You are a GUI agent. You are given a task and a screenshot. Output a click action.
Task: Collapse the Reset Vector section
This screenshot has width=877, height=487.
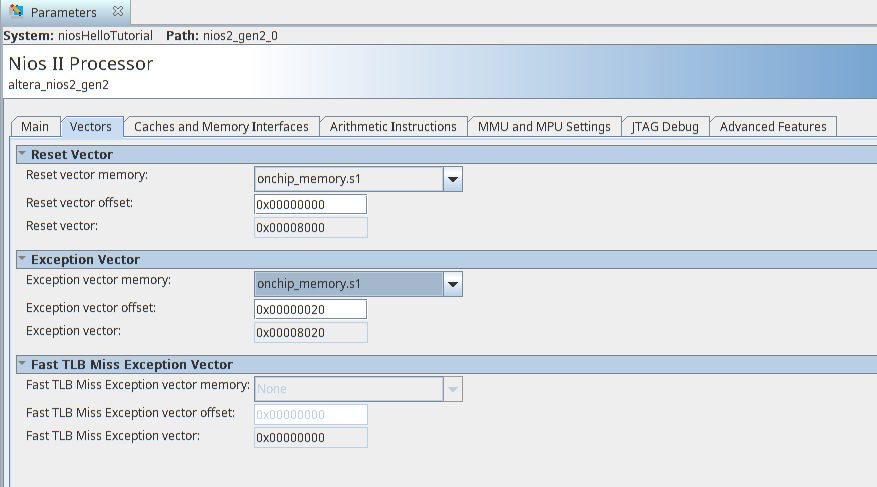(x=22, y=155)
